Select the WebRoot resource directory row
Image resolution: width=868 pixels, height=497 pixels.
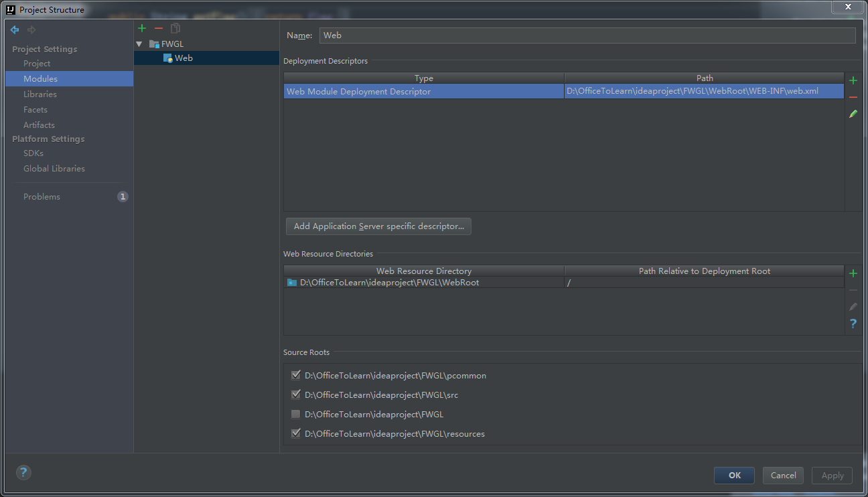click(563, 283)
